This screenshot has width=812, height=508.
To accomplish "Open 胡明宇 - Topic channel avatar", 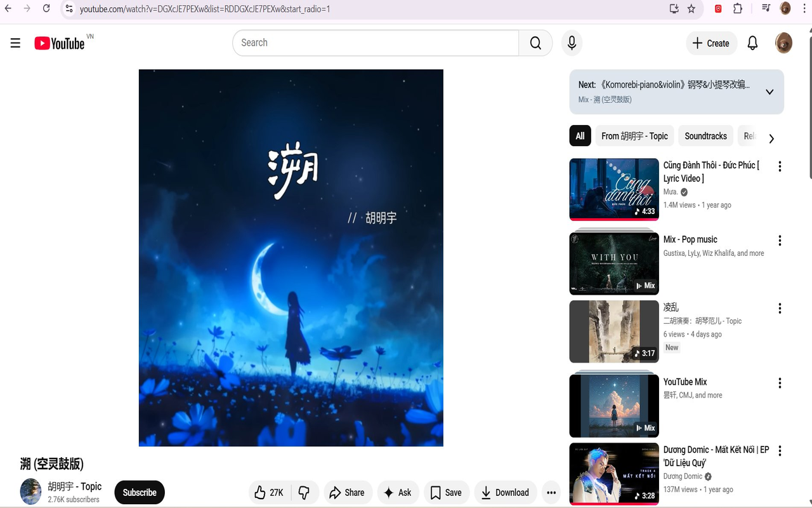I will (x=31, y=492).
